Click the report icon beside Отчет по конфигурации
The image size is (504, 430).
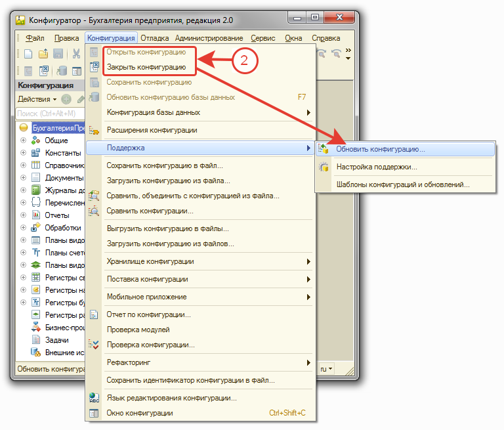coord(94,314)
